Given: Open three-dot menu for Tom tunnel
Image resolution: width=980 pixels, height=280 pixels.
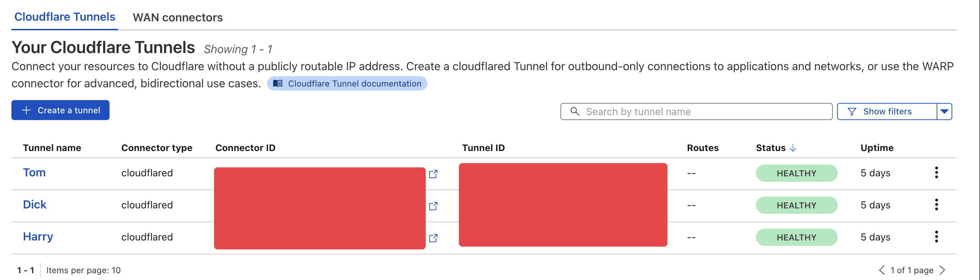Looking at the screenshot, I should 936,172.
